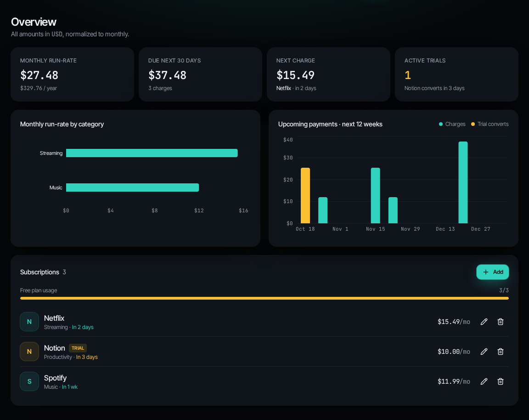Open the Next charge card

coord(329,74)
